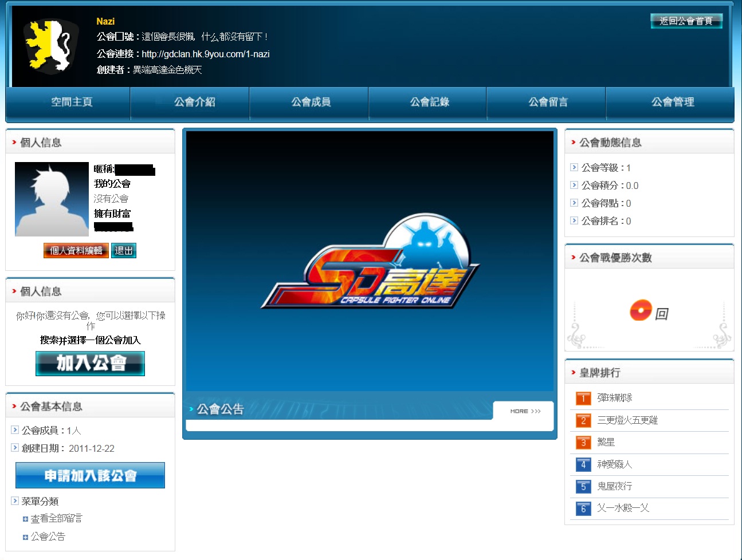This screenshot has width=742, height=560.
Task: Click the arrow bullet beside 公會成員：1人
Action: tap(15, 429)
